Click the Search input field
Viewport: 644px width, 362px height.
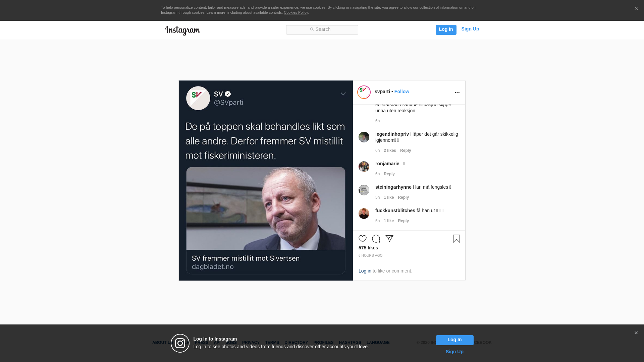[x=322, y=30]
